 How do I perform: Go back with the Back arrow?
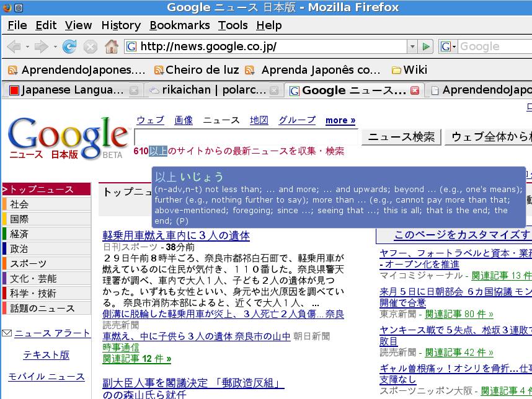tap(13, 46)
